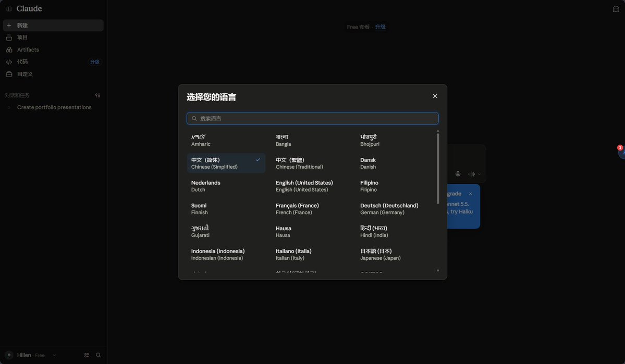
Task: Select English (United States) language
Action: click(311, 186)
